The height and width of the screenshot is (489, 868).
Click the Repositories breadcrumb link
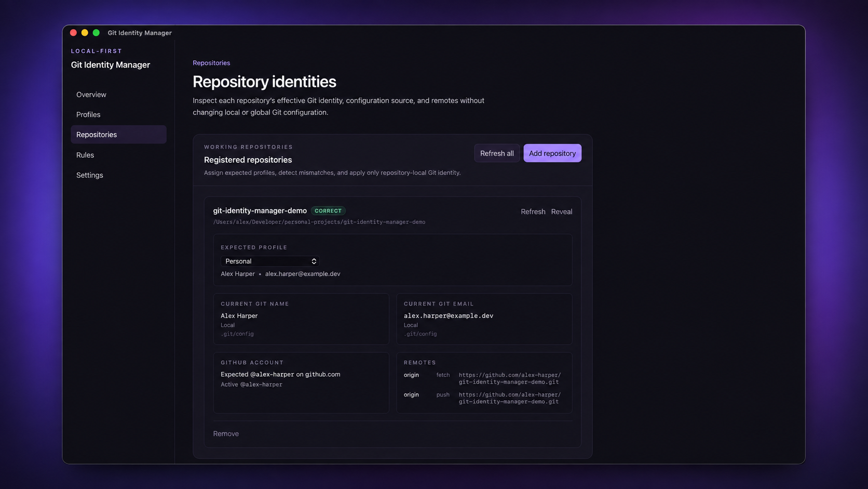tap(211, 63)
